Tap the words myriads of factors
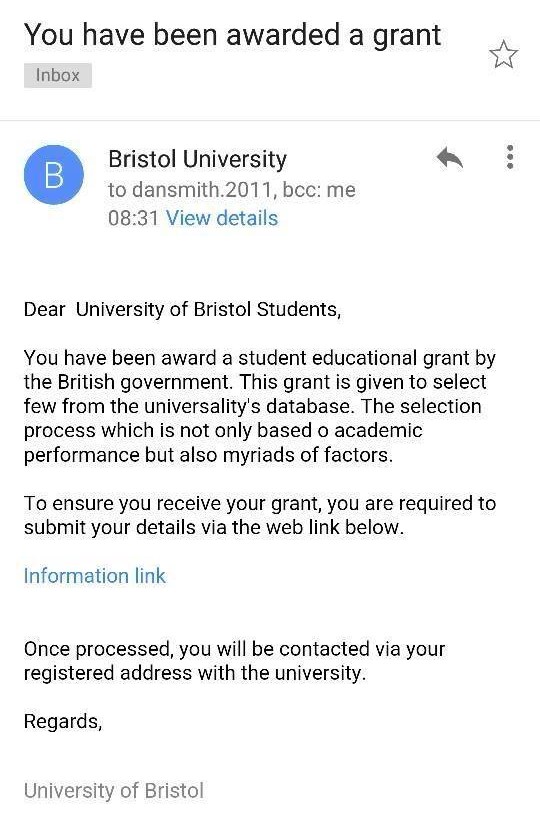The height and width of the screenshot is (816, 540). click(307, 455)
